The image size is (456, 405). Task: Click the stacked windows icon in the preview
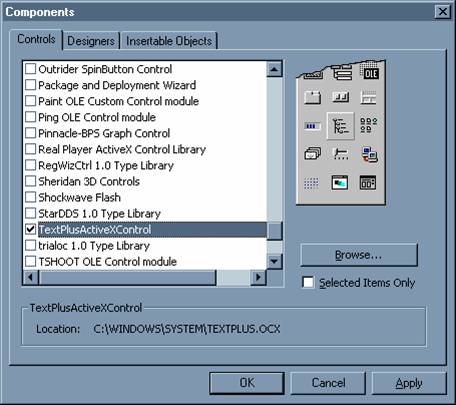[312, 154]
